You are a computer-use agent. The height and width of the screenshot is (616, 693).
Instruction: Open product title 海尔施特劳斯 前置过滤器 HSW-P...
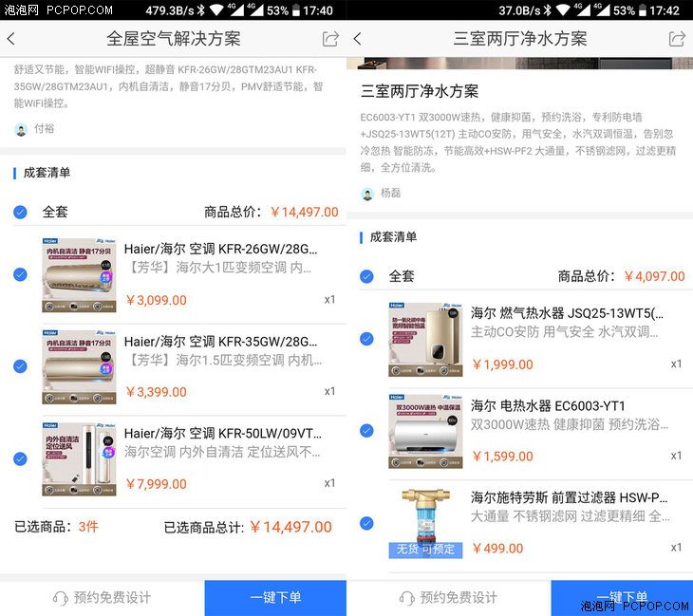(x=570, y=498)
